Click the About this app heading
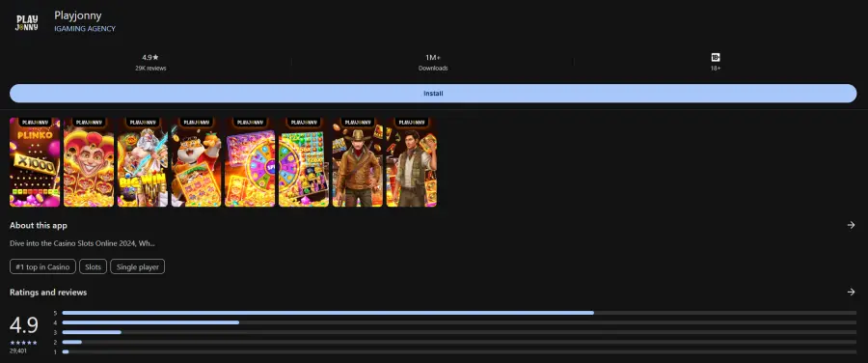The width and height of the screenshot is (868, 363). tap(39, 226)
